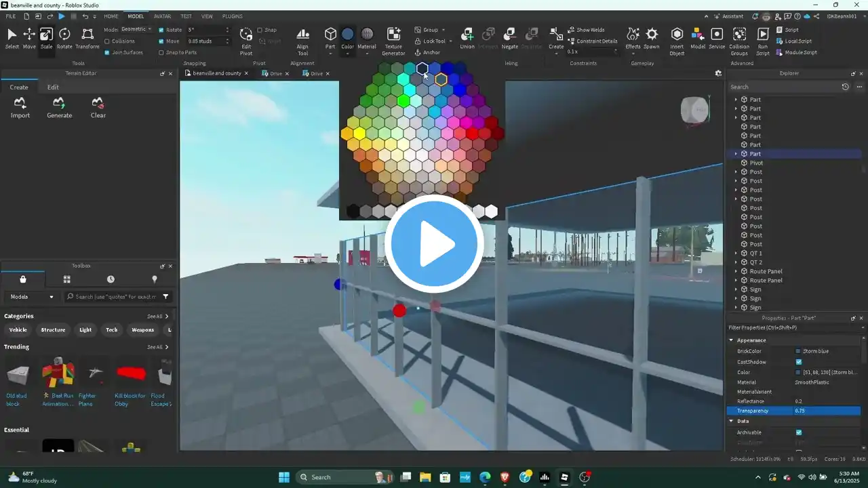Launch the Align Tool
868x488 pixels.
[302, 41]
